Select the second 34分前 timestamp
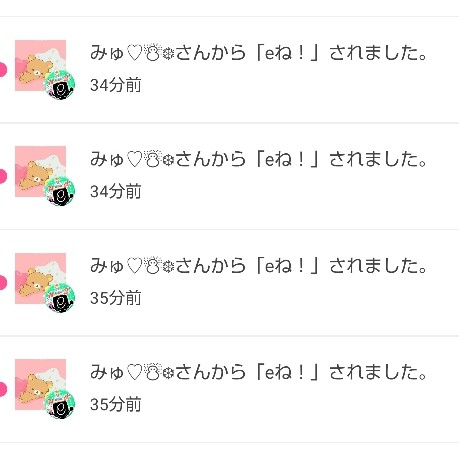Viewport: 459px width, 459px height. [x=116, y=191]
